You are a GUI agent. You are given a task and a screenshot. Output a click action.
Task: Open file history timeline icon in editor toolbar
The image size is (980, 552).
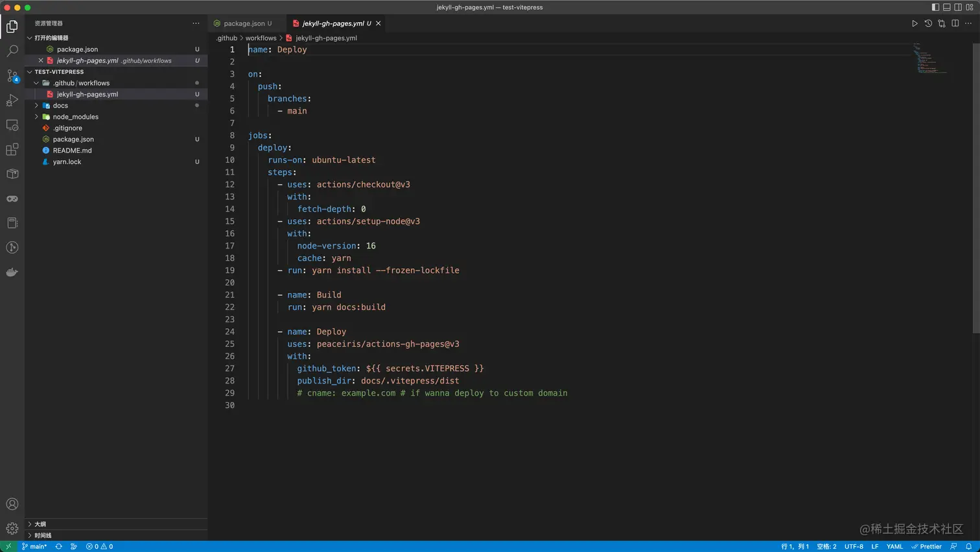[x=928, y=23]
